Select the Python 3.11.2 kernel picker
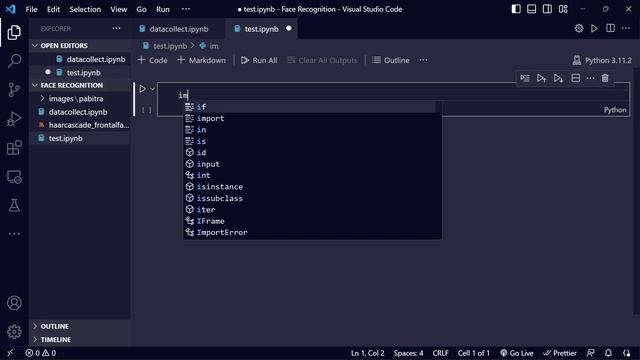 pos(602,60)
